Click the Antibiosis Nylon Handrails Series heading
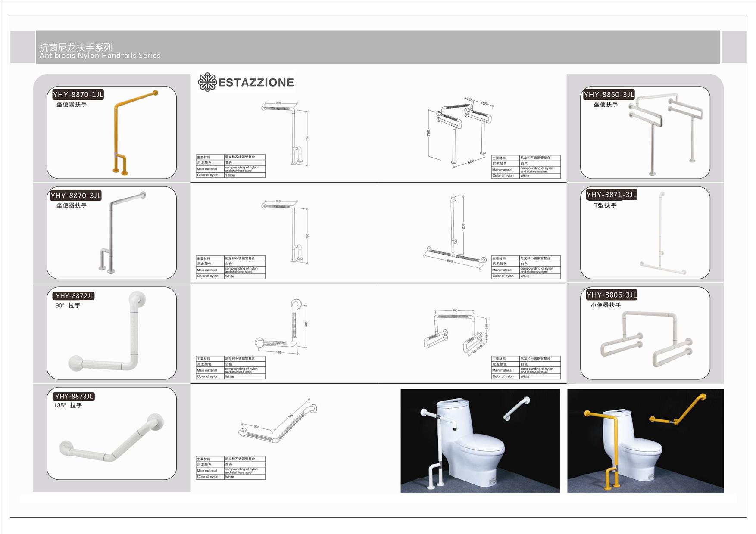 click(x=100, y=56)
